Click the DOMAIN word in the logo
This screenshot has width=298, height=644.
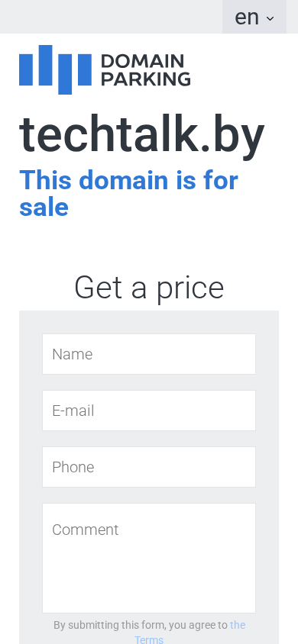point(142,62)
